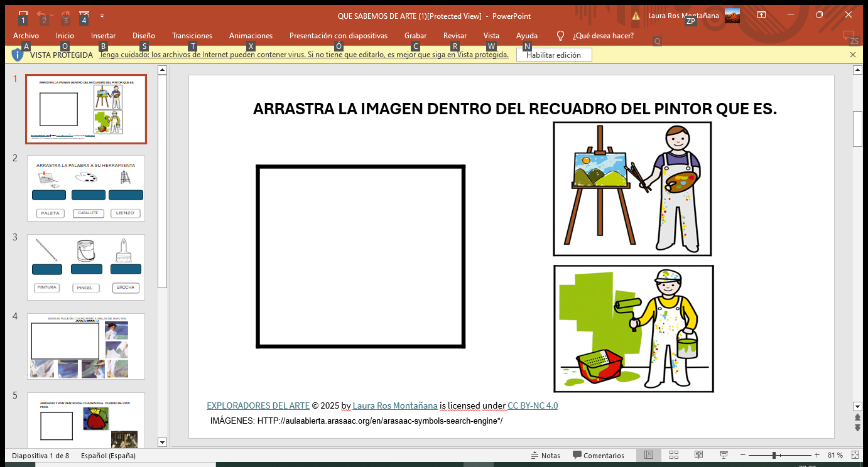Select slide 4 puzzle thumbnail
This screenshot has width=868, height=467.
tap(86, 346)
